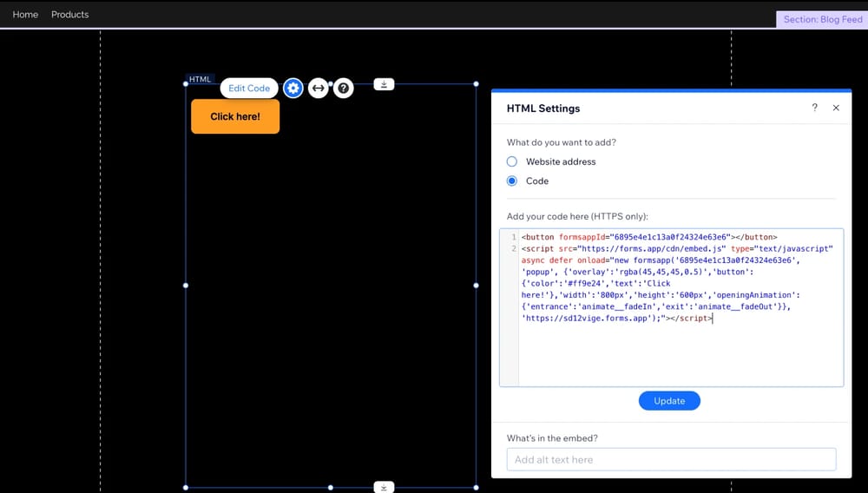Click the right-middle resize handle of HTML box
This screenshot has width=868, height=493.
click(476, 286)
